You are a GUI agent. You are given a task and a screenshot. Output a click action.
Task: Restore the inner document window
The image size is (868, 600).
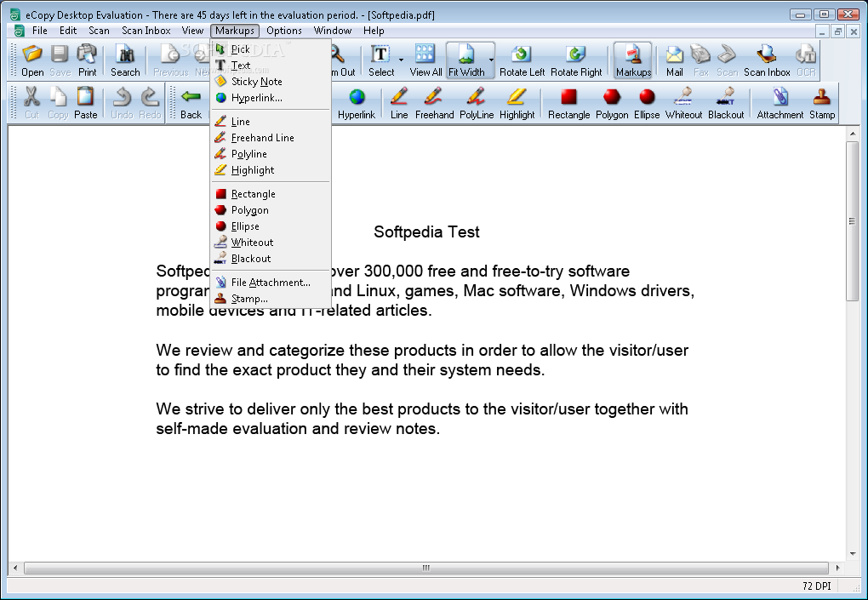click(x=837, y=31)
